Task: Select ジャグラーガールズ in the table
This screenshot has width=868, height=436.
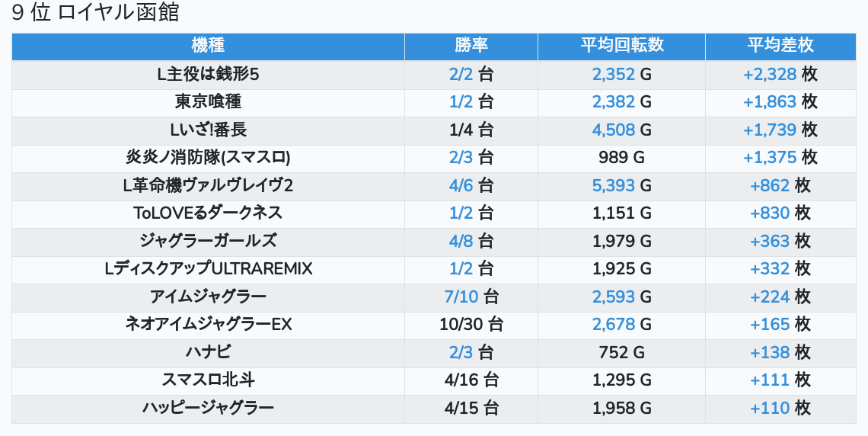Action: (x=208, y=241)
